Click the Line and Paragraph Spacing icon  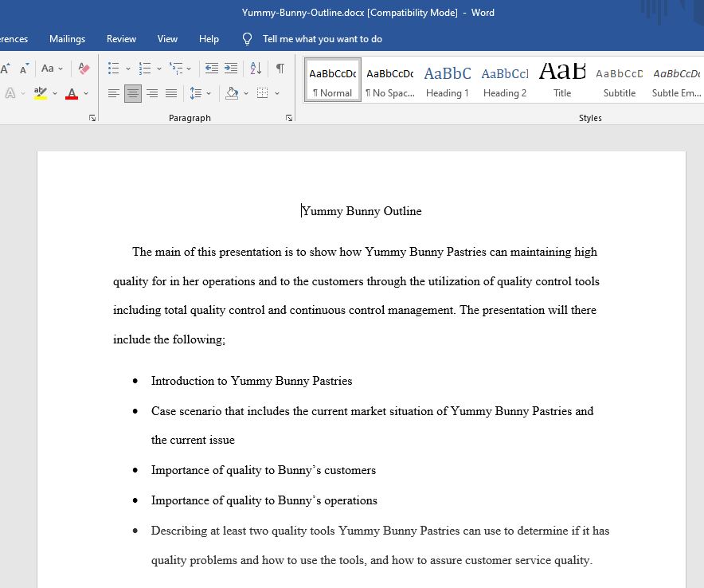[x=195, y=93]
